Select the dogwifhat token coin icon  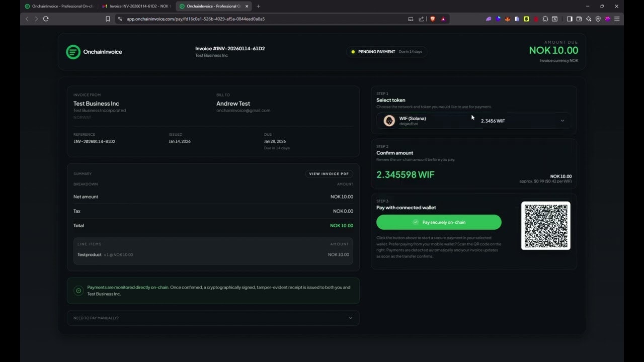coord(389,121)
